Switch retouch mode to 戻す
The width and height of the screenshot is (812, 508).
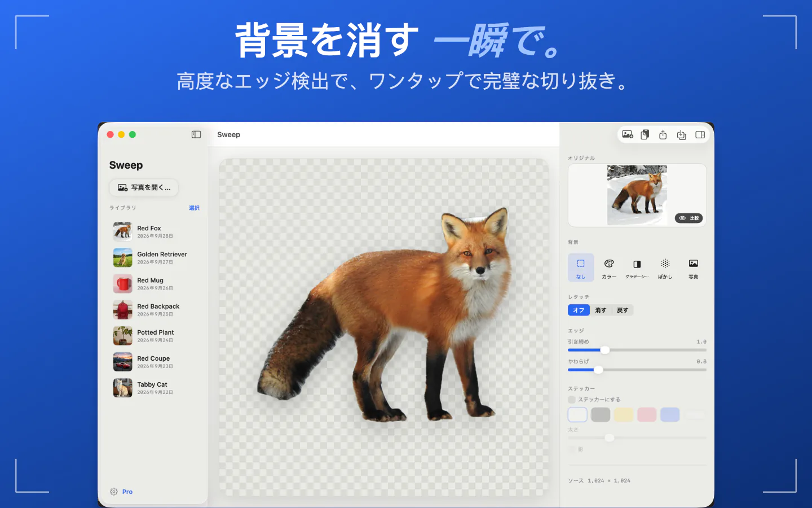(x=623, y=310)
